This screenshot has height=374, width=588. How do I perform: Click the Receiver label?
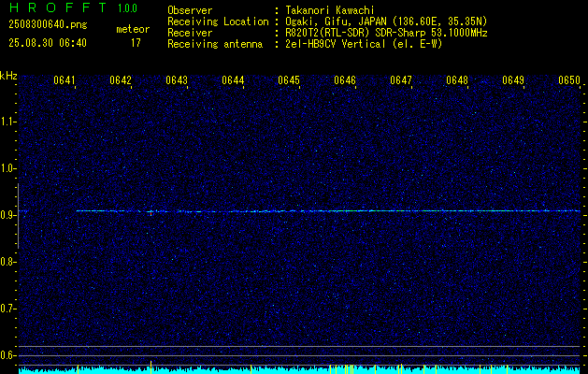tap(190, 33)
